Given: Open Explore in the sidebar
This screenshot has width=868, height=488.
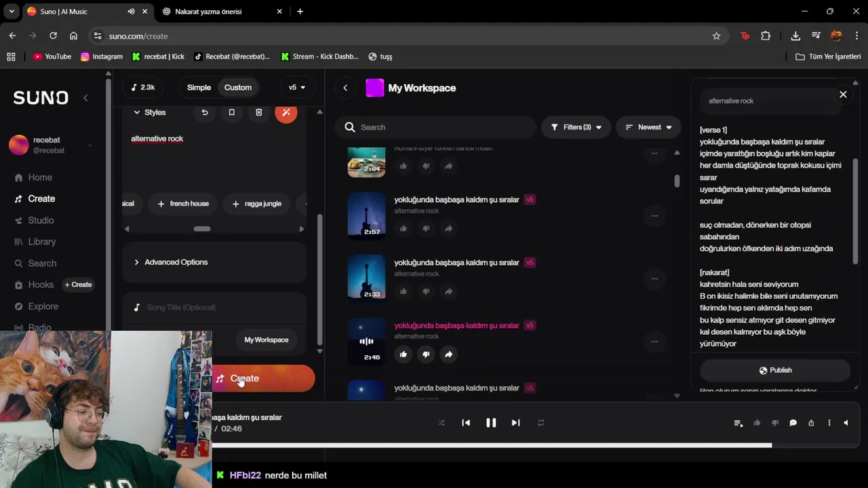Looking at the screenshot, I should click(x=43, y=306).
